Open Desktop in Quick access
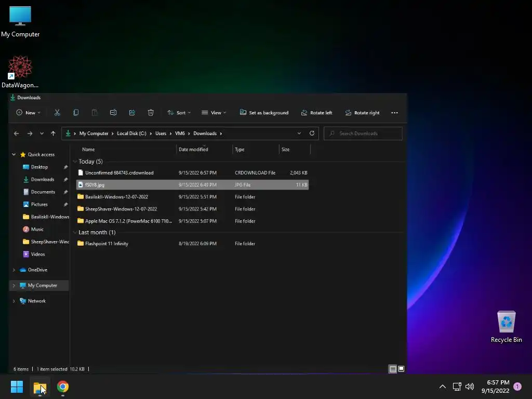Viewport: 532px width, 399px height. pos(39,167)
